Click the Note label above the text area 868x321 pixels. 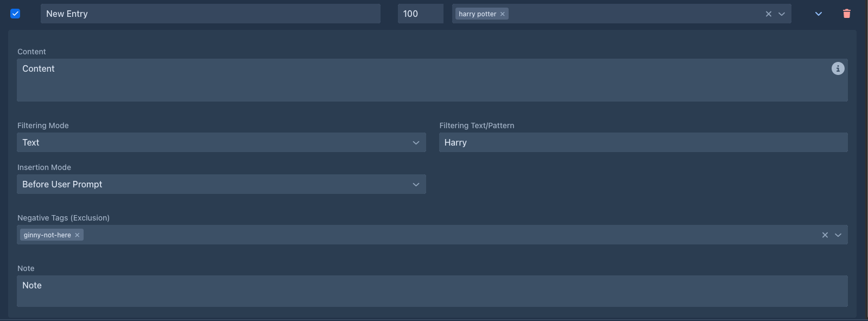[x=26, y=268]
